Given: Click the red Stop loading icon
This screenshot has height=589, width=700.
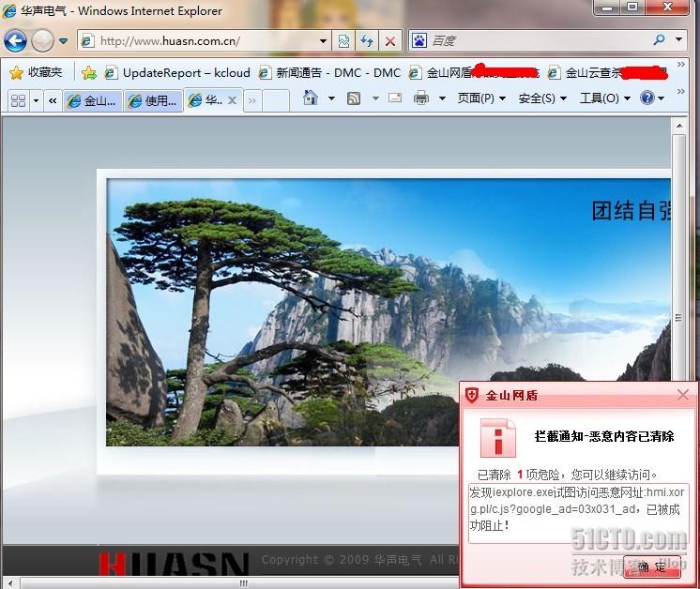Looking at the screenshot, I should coord(390,41).
